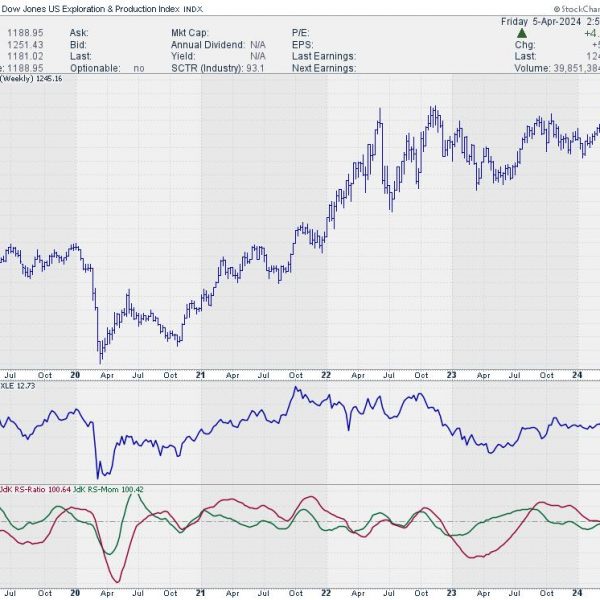
Task: Click the '24' year label on the bottom RS axis
Action: point(577,593)
